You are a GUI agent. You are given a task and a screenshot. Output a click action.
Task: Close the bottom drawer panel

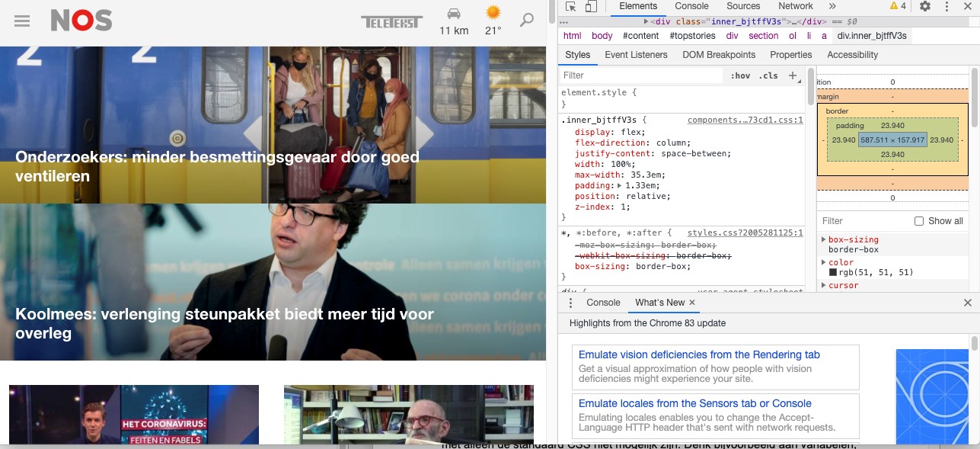click(x=968, y=303)
